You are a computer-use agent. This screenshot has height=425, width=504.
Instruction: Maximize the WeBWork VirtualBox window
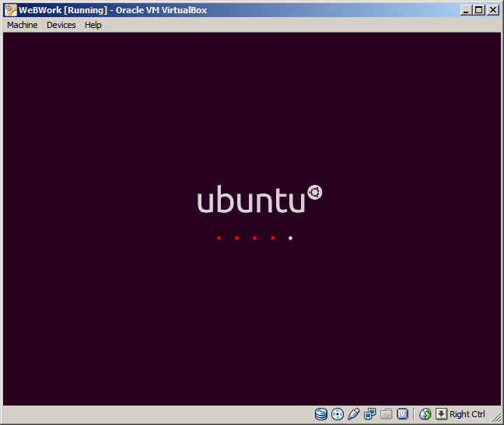(x=479, y=10)
